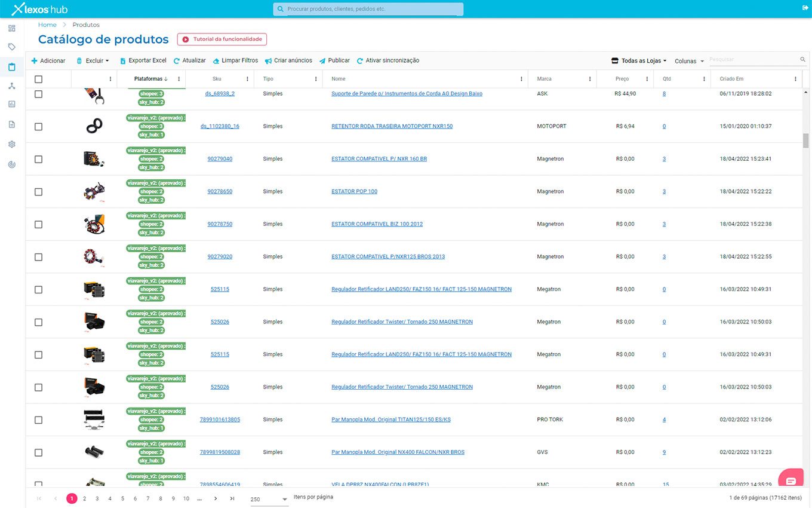Open the Tutorial da funcionalidade button

pos(222,39)
